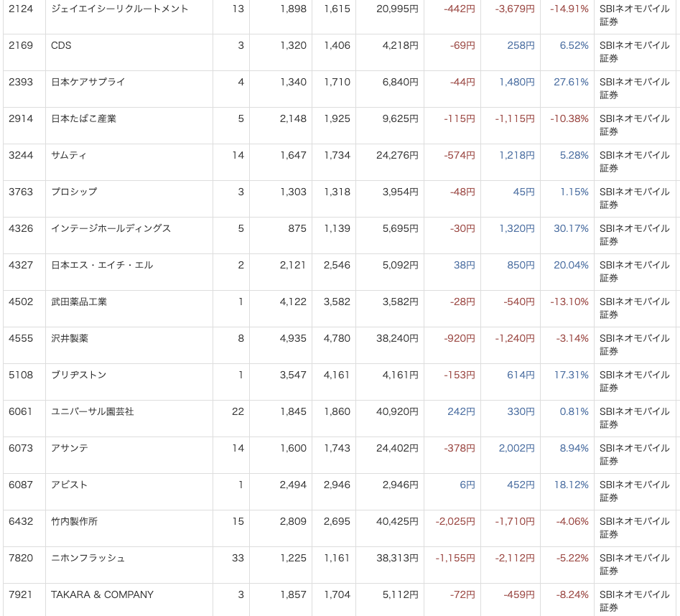
Task: Select stock code 7820
Action: 21,558
